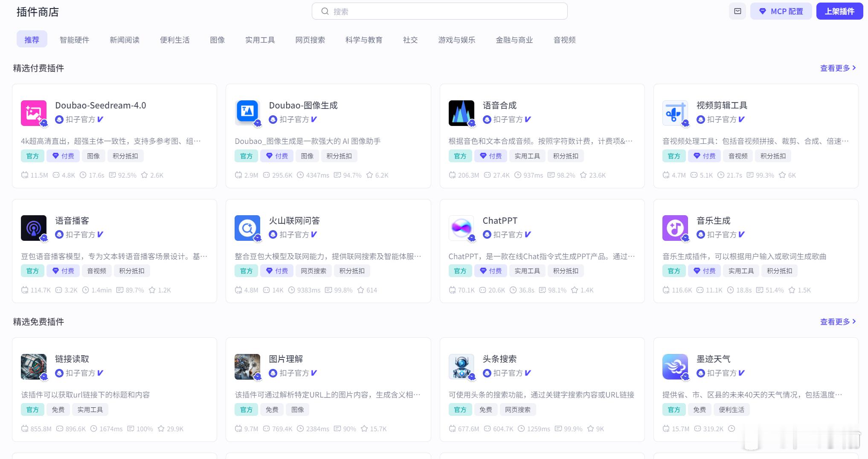Click the 精选付费插件 section heading
This screenshot has height=459, width=868.
[x=38, y=68]
